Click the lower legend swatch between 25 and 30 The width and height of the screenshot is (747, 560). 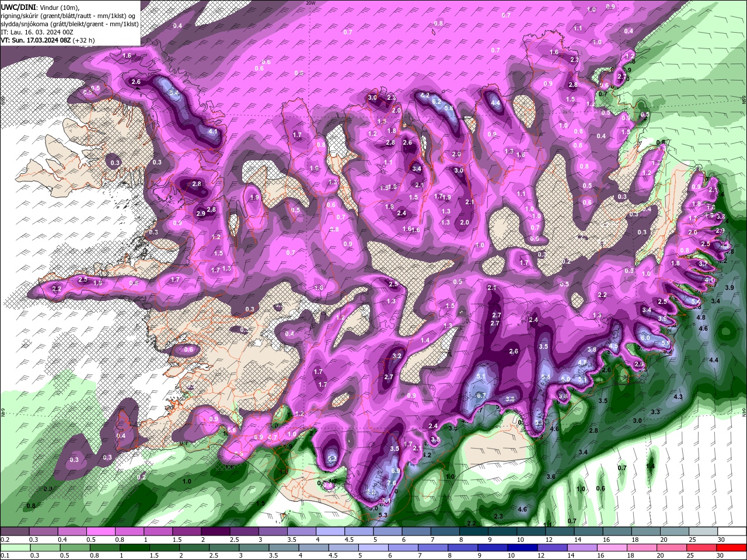click(703, 548)
